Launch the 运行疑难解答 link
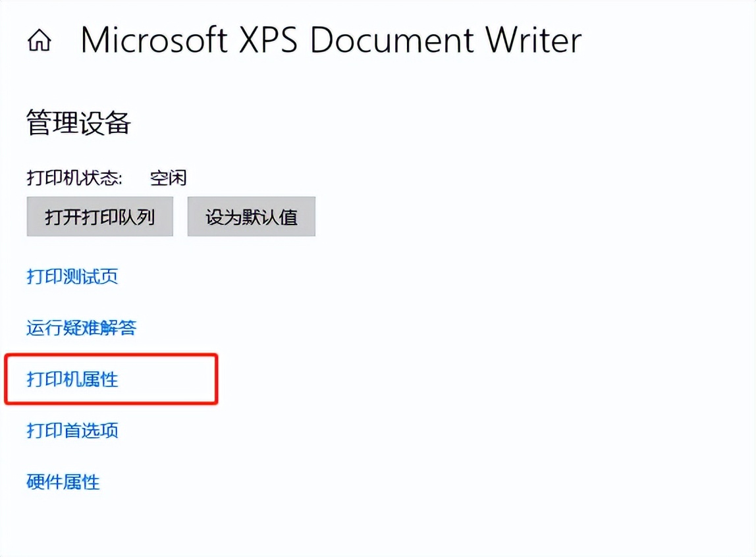Image resolution: width=756 pixels, height=557 pixels. pyautogui.click(x=82, y=327)
